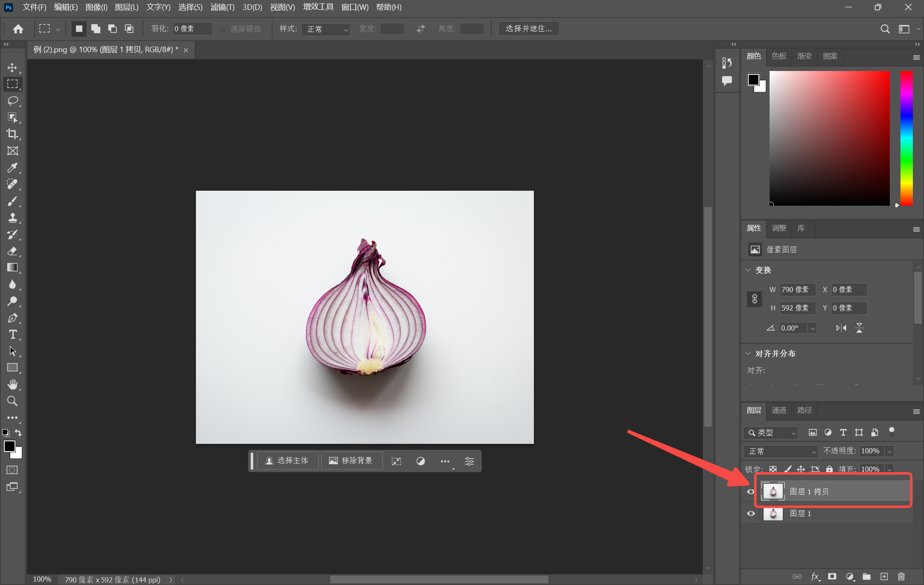The image size is (924, 585).
Task: Select the Move tool
Action: 12,68
